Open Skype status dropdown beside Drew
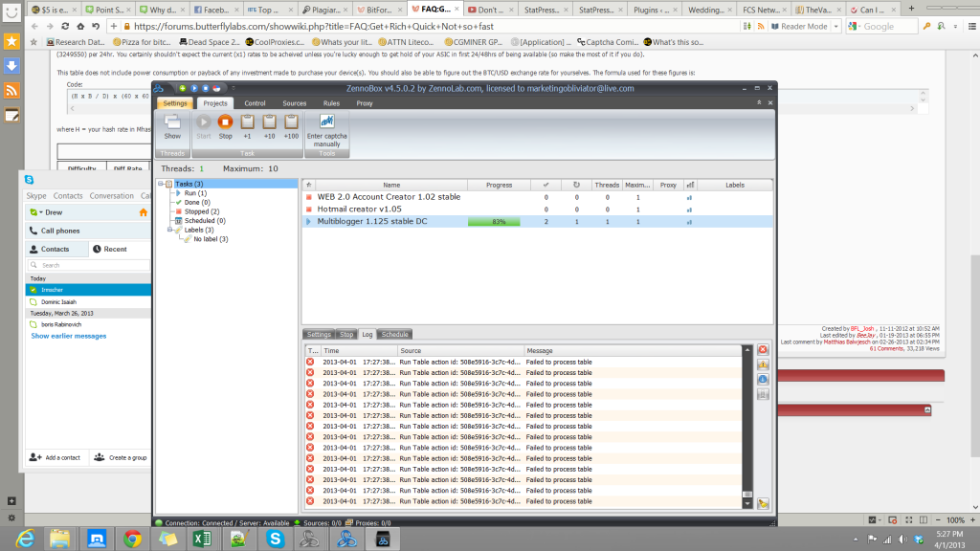This screenshot has height=551, width=980. (35, 212)
